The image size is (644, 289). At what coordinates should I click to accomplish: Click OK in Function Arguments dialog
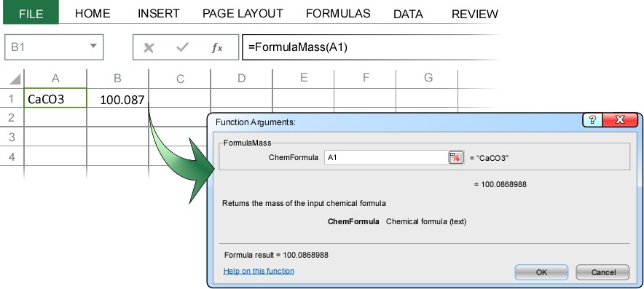pos(541,272)
